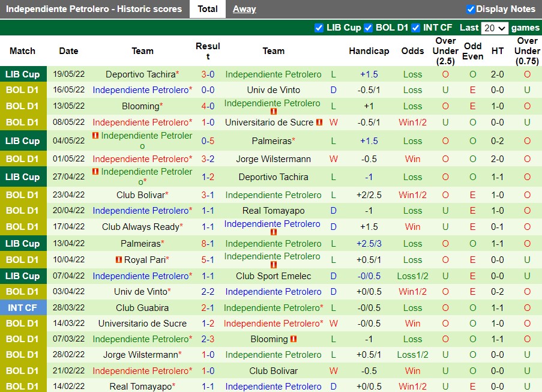Select the Independiente Petrolero - Historic scores title
The image size is (542, 392).
94,9
